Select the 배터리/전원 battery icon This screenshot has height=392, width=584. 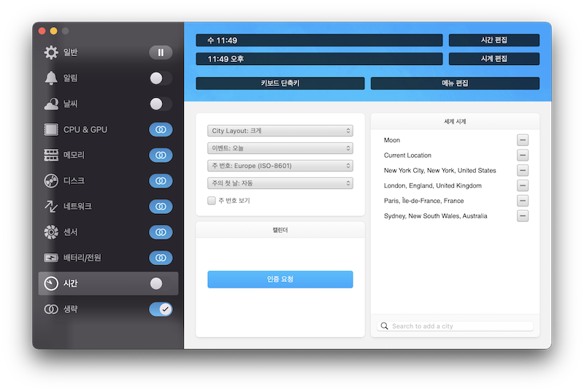tap(51, 258)
